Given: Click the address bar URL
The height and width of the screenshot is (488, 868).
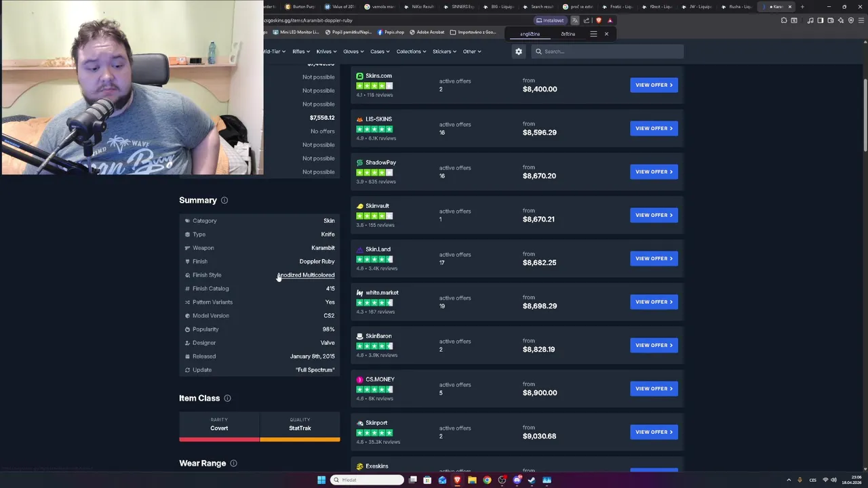Looking at the screenshot, I should pos(309,20).
